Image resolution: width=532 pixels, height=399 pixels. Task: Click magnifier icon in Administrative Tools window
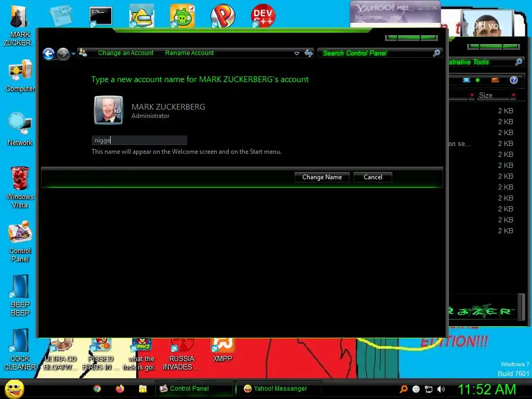click(518, 62)
